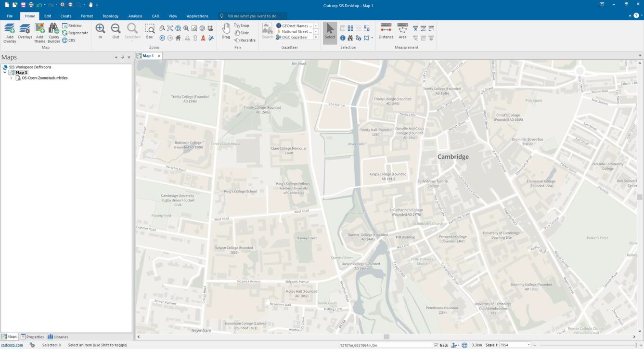Screen dimensions: 644x349
Task: Select GEOnet Names gazetteer
Action: point(294,26)
